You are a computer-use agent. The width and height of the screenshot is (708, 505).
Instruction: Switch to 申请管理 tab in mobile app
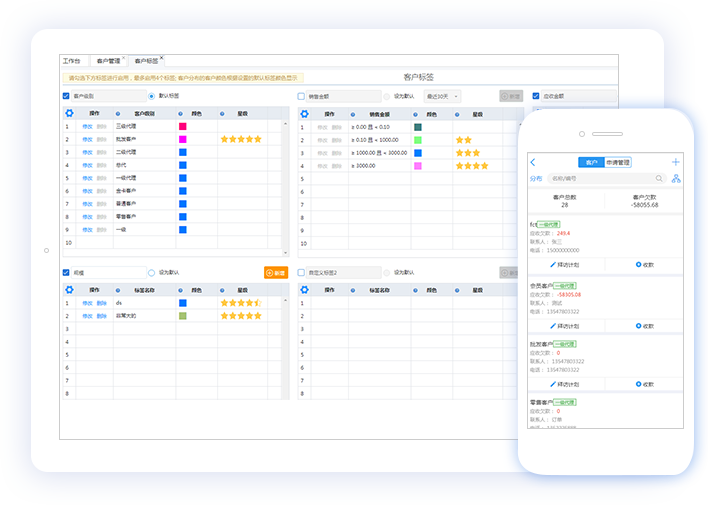[618, 162]
